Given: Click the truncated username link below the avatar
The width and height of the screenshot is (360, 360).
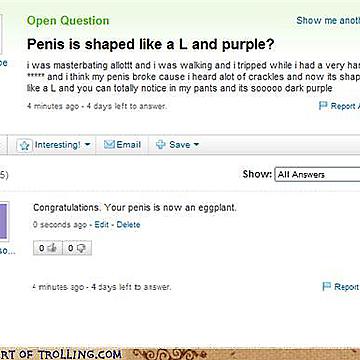Looking at the screenshot, I should tap(7, 251).
